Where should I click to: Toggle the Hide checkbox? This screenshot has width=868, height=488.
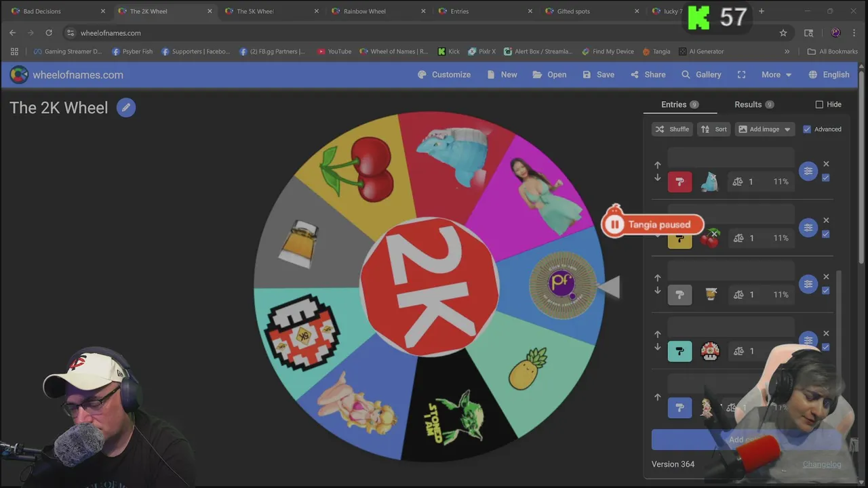click(819, 104)
